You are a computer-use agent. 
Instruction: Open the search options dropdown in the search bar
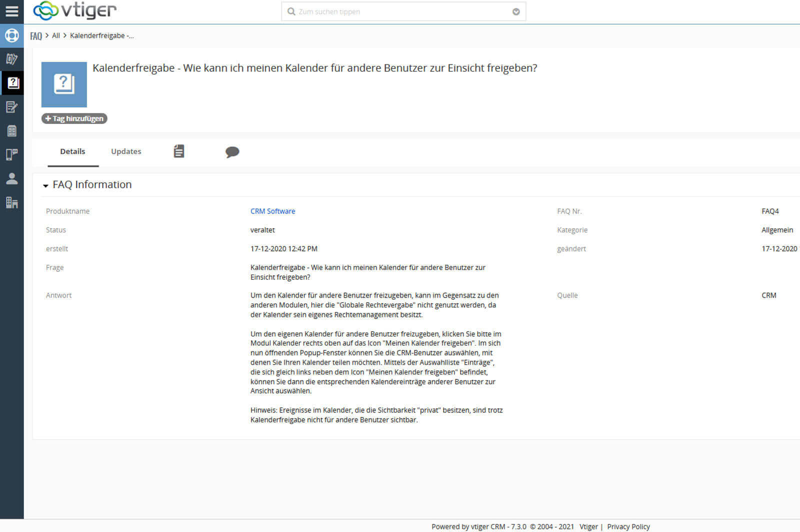(515, 11)
